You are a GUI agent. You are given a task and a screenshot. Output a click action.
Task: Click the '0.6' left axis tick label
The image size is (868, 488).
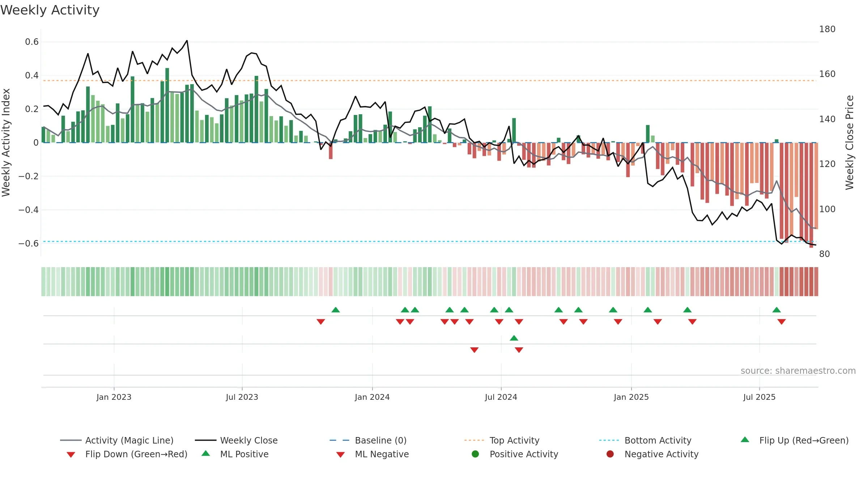[32, 42]
